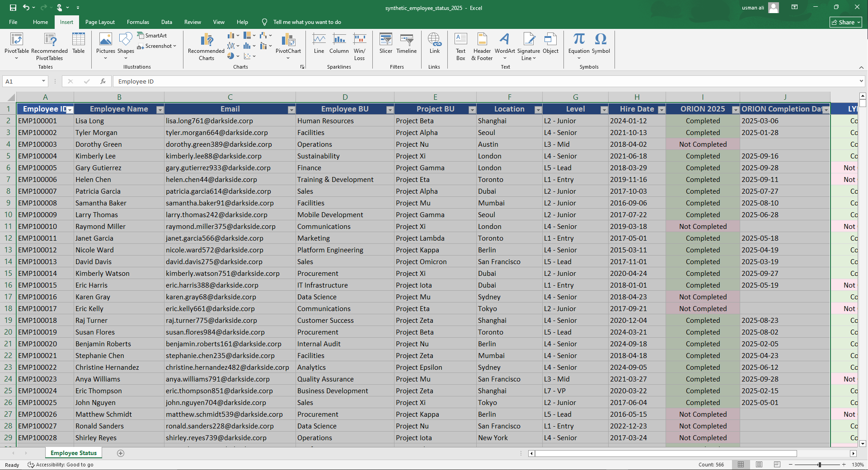This screenshot has height=470, width=868.
Task: Switch to the Page Layout tab
Action: pos(100,22)
